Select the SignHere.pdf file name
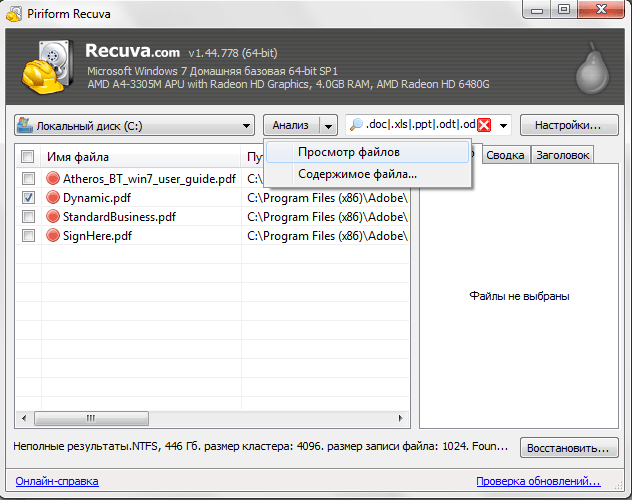632x500 pixels. point(97,236)
